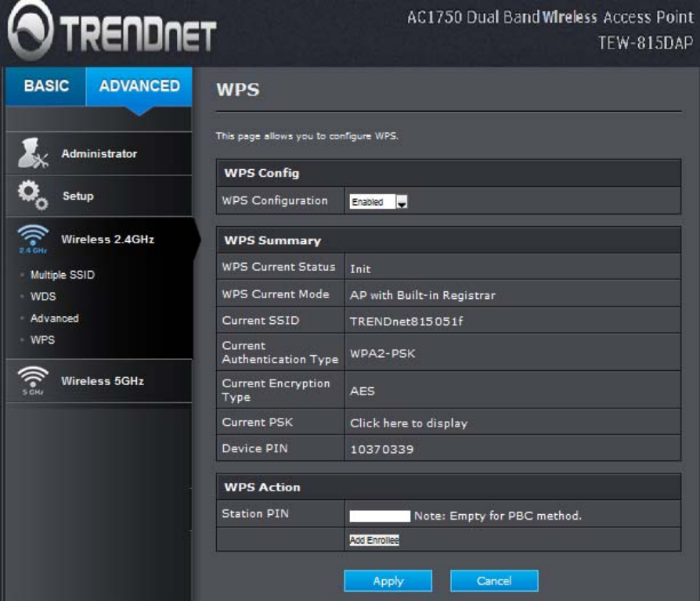Expand the Wireless 5GHz section
Image resolution: width=700 pixels, height=601 pixels.
(x=99, y=381)
